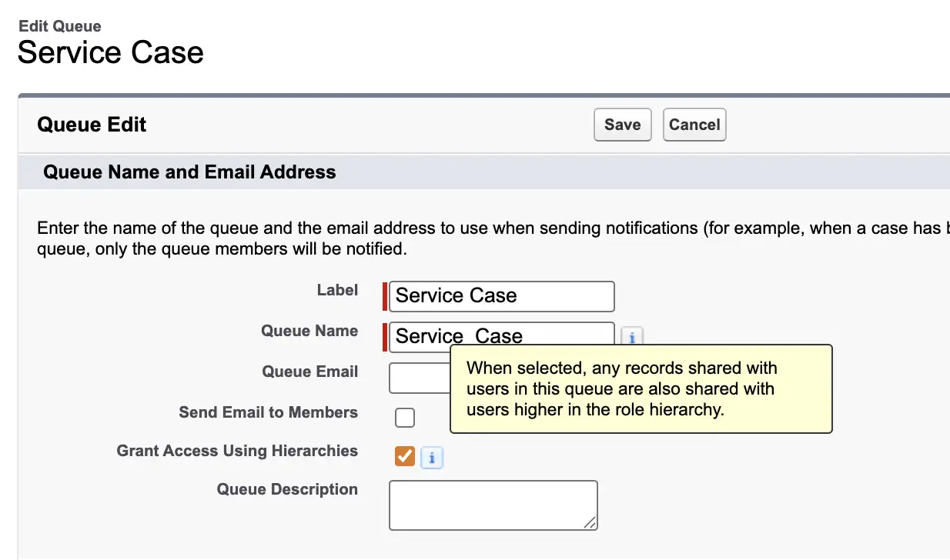The width and height of the screenshot is (950, 560).
Task: Open the info icon beside Queue Name
Action: point(631,337)
